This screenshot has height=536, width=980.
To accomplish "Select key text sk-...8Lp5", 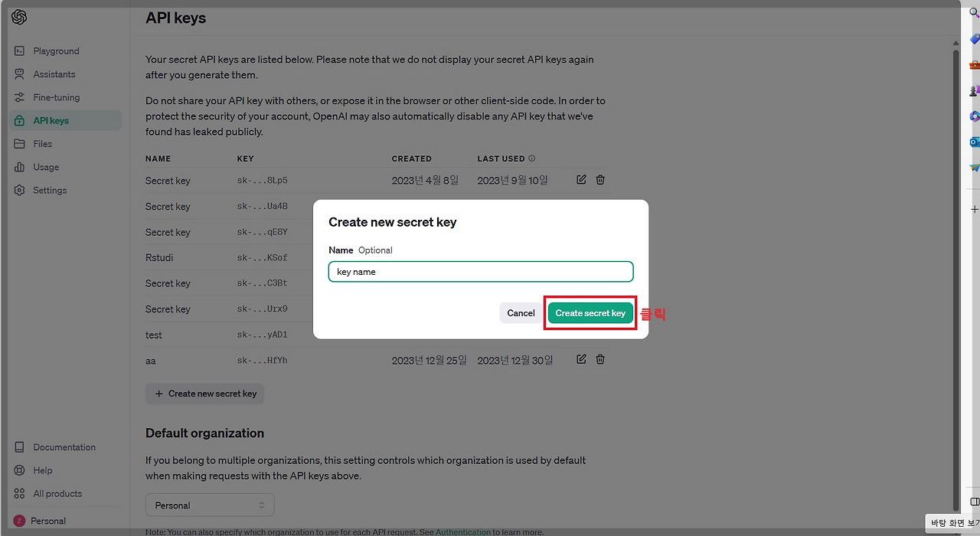I will (x=262, y=181).
